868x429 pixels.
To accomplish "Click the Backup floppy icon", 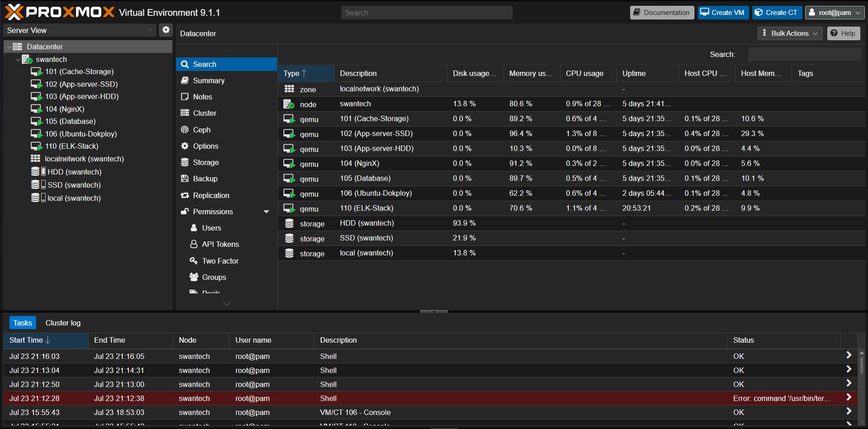I will [x=184, y=179].
